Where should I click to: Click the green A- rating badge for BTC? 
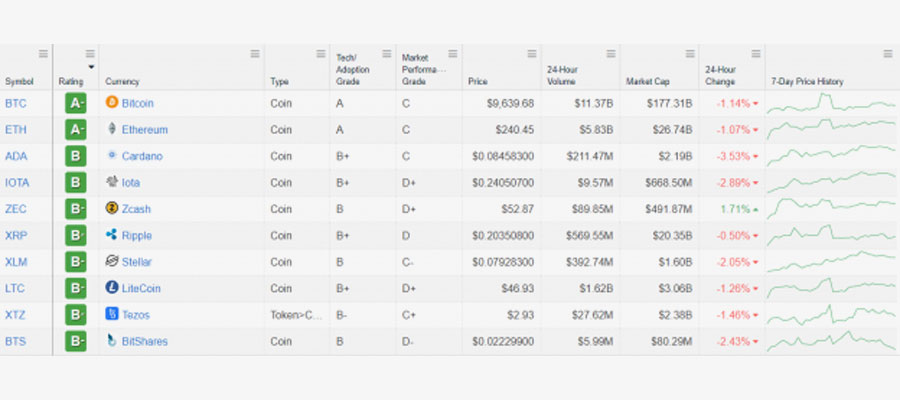click(76, 103)
